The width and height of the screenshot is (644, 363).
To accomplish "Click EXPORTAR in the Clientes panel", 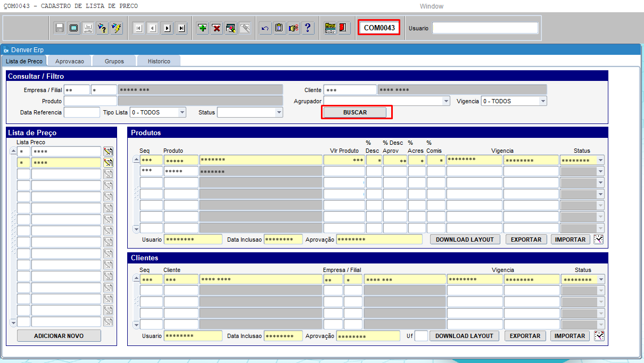I will [x=526, y=336].
